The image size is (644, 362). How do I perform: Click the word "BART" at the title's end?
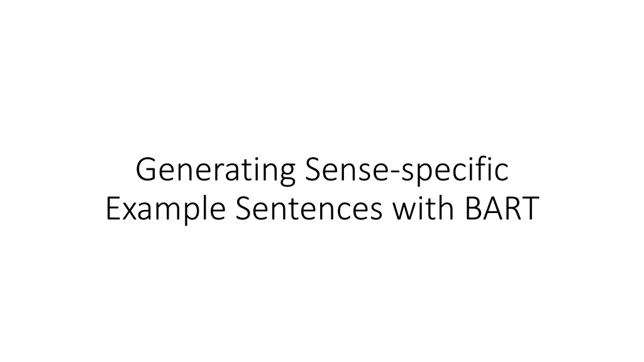[x=501, y=209]
